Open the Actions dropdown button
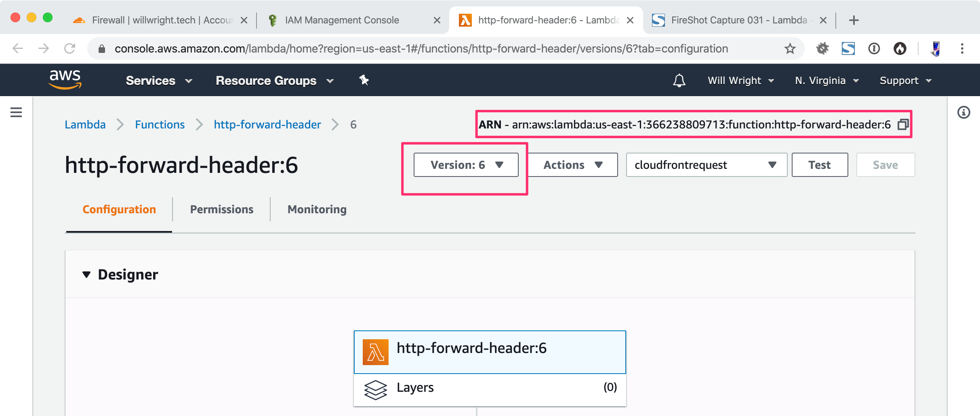The width and height of the screenshot is (980, 416). tap(573, 165)
